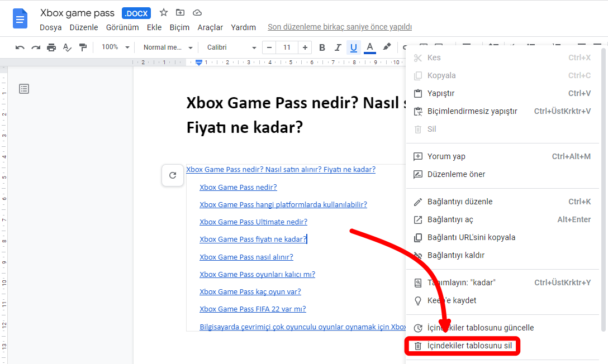
Task: Click the print icon
Action: point(51,47)
